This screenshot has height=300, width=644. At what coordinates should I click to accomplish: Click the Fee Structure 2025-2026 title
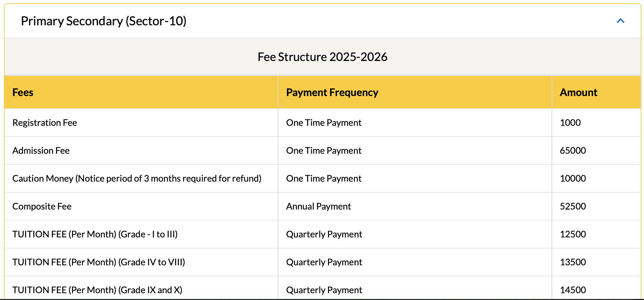pyautogui.click(x=322, y=56)
